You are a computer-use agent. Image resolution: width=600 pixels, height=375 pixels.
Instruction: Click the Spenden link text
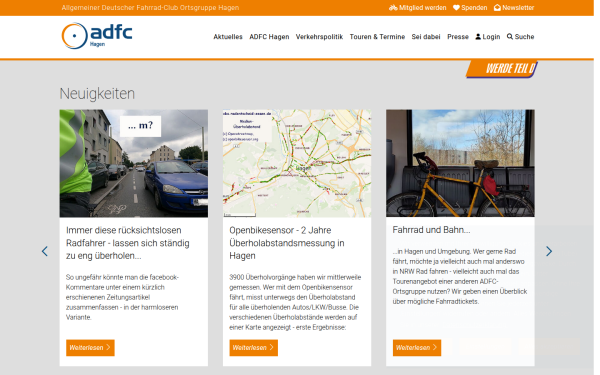point(474,8)
